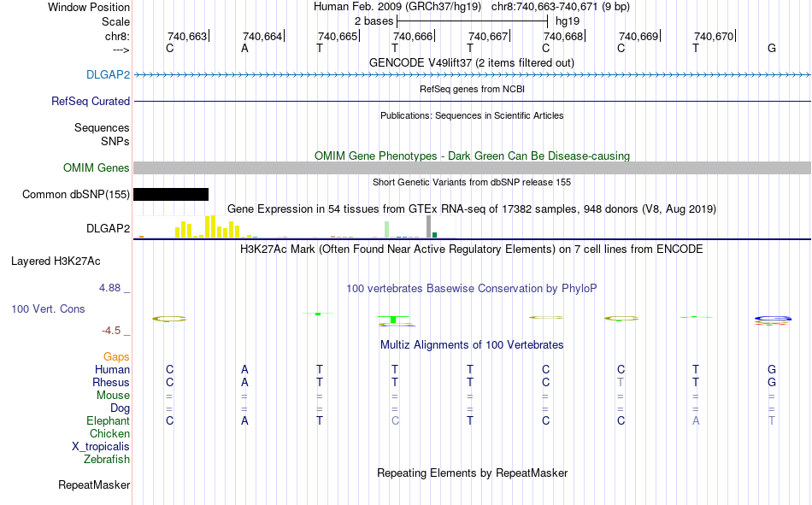
Task: Click the H3K27Ac Mark track title
Action: click(472, 250)
